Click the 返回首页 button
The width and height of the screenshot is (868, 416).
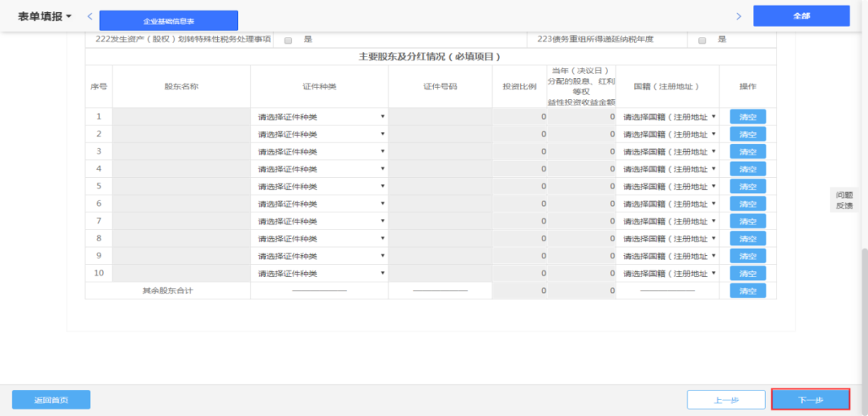click(51, 400)
